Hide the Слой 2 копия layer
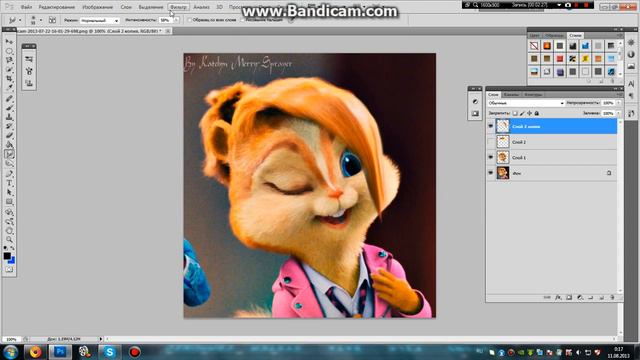Viewport: 640px width, 360px height. 491,127
